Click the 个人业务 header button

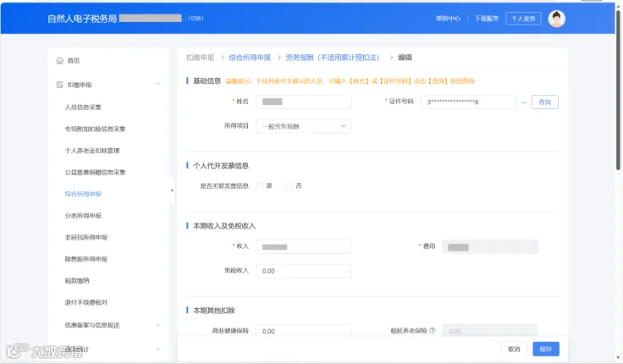click(523, 19)
